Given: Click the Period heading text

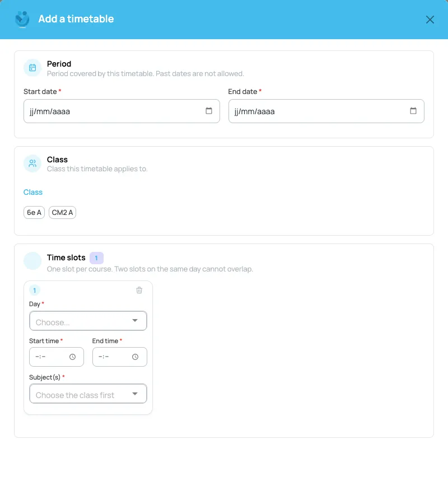Looking at the screenshot, I should click(x=59, y=64).
